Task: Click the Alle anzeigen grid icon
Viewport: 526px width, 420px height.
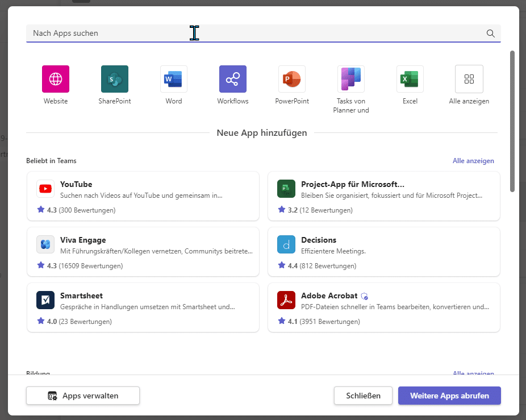Action: pos(469,79)
